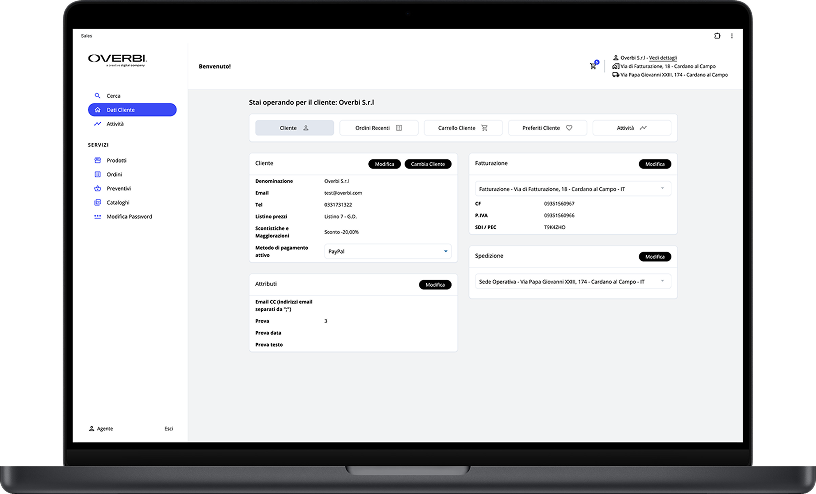Expand the PayPal payment method dropdown
The height and width of the screenshot is (494, 816).
388,251
